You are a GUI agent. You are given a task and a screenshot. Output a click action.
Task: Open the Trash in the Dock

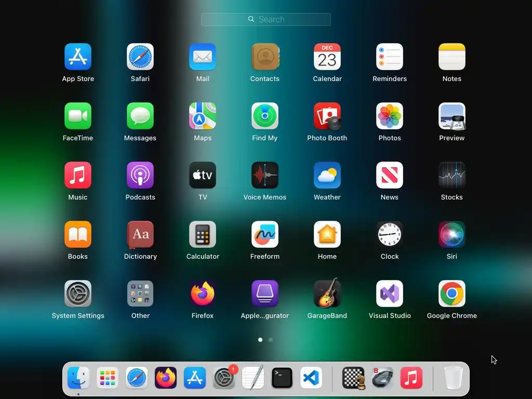click(453, 378)
